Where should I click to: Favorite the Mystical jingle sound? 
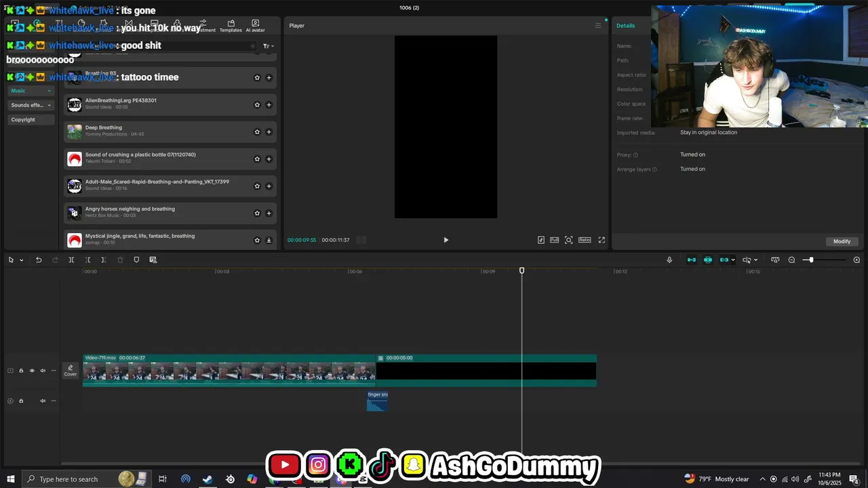pos(257,240)
